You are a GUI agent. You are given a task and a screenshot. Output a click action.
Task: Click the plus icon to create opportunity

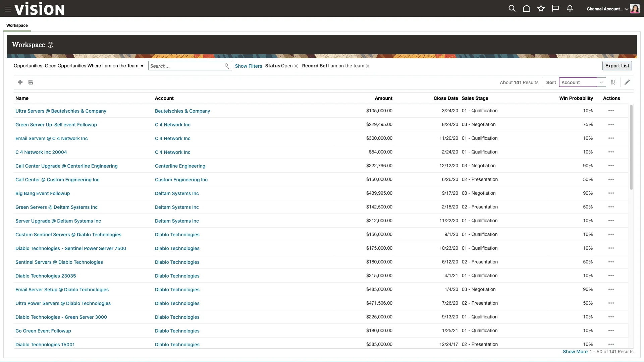[x=20, y=82]
